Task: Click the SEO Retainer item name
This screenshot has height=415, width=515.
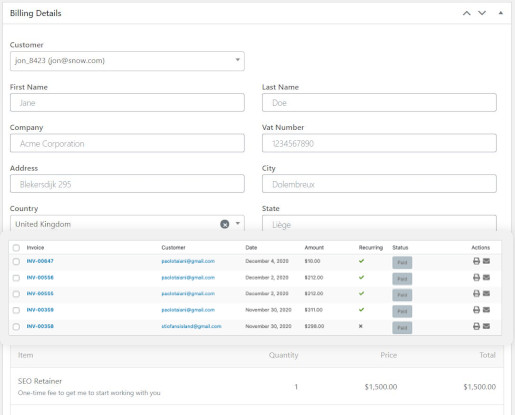Action: (x=40, y=381)
